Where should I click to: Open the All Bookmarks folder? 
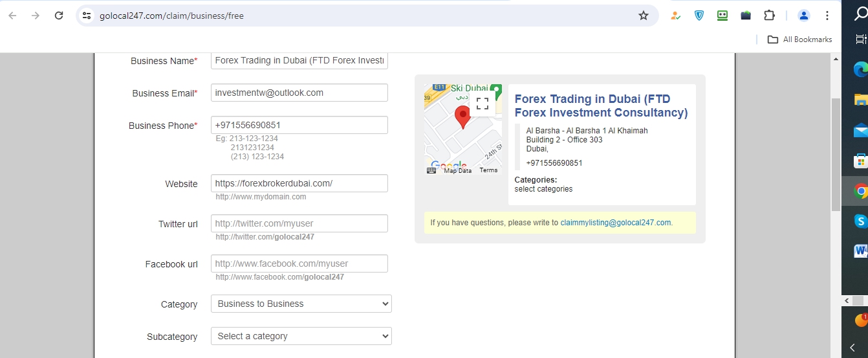[x=799, y=39]
